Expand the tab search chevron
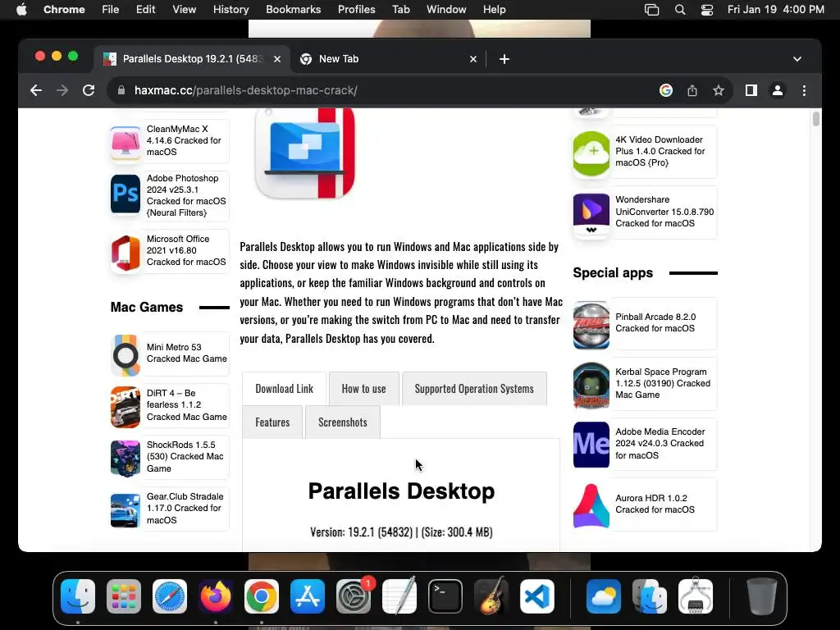Image resolution: width=840 pixels, height=630 pixels. coord(797,59)
